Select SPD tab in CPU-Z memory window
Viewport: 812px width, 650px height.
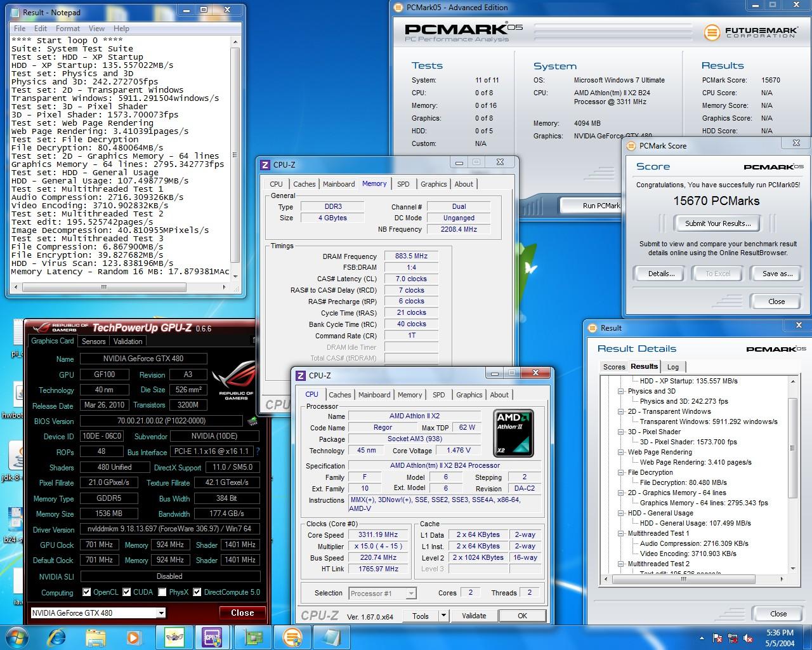(403, 184)
